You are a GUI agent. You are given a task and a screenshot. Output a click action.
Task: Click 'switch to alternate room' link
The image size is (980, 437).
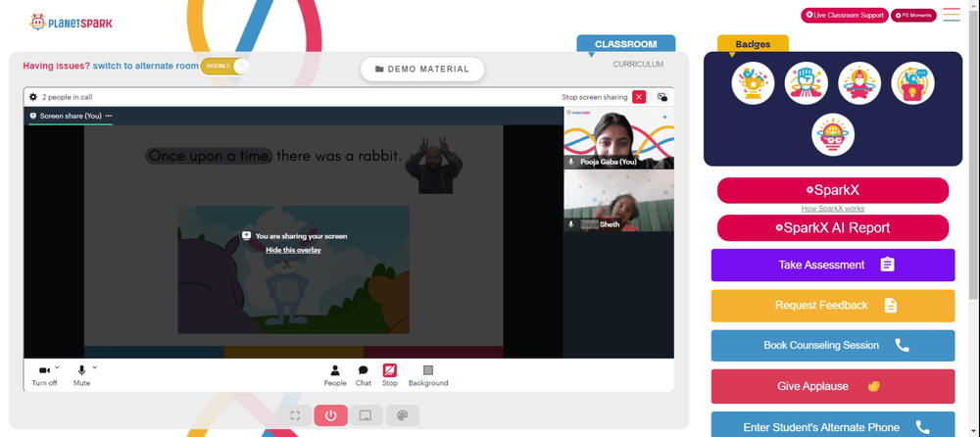[146, 66]
